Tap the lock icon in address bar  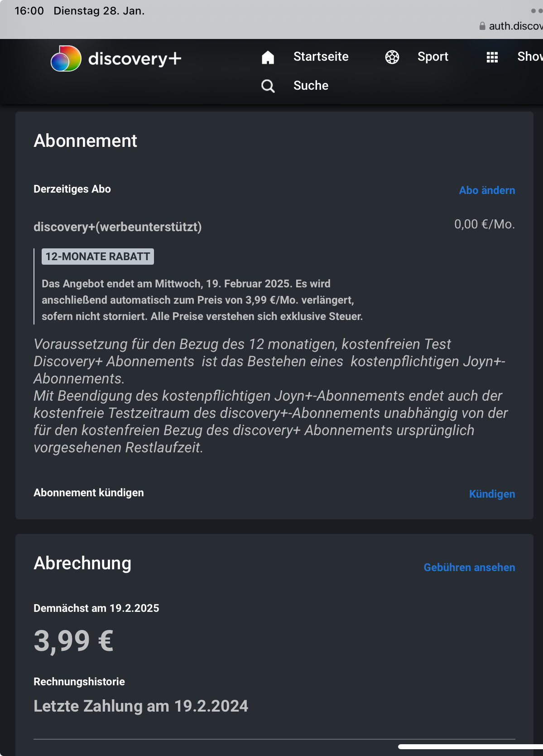(482, 26)
